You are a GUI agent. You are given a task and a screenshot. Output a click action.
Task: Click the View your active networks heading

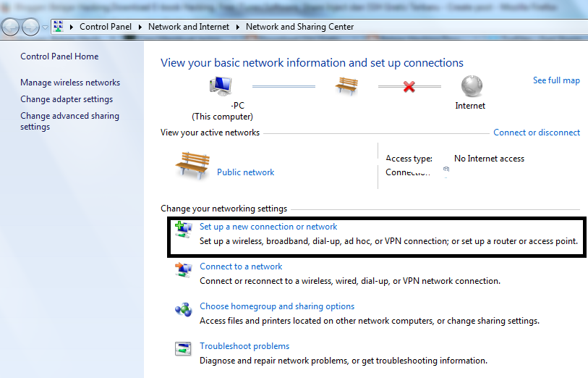(x=210, y=133)
